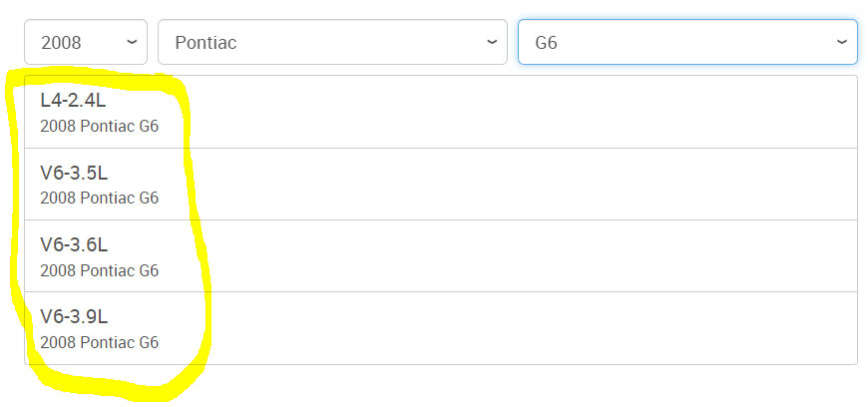Click the chevron arrow in Pontiac selector
The height and width of the screenshot is (407, 868).
tap(491, 43)
